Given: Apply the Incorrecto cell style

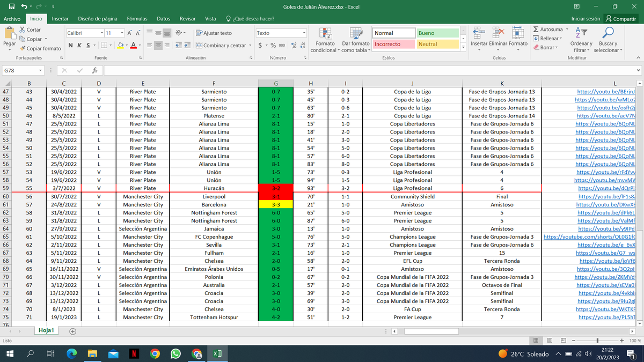Looking at the screenshot, I should (394, 44).
